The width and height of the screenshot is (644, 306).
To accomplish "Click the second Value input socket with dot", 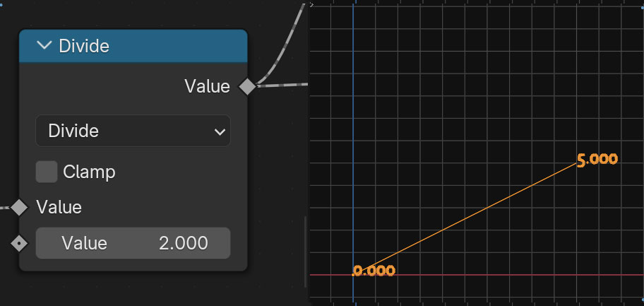I will click(19, 244).
